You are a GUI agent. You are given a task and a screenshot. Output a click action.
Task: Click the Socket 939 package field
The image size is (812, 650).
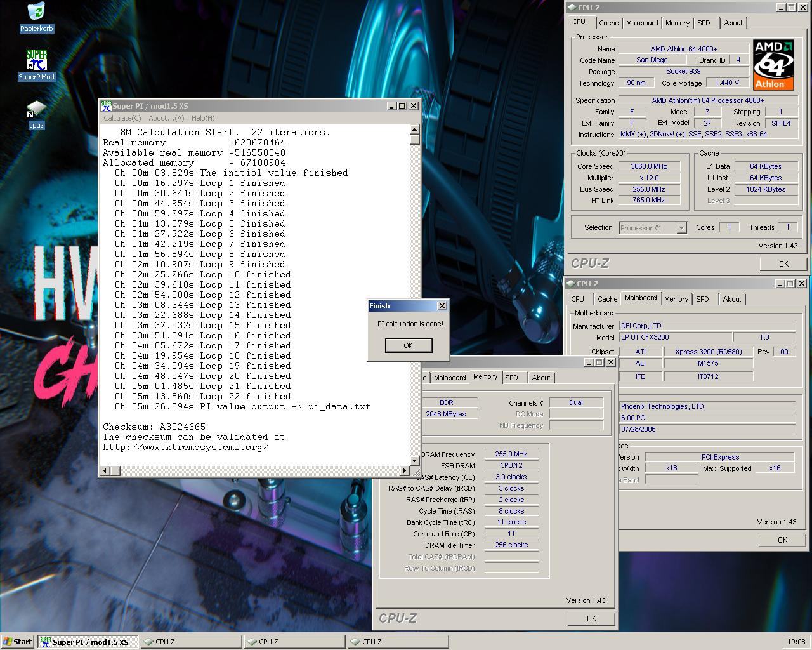(683, 72)
